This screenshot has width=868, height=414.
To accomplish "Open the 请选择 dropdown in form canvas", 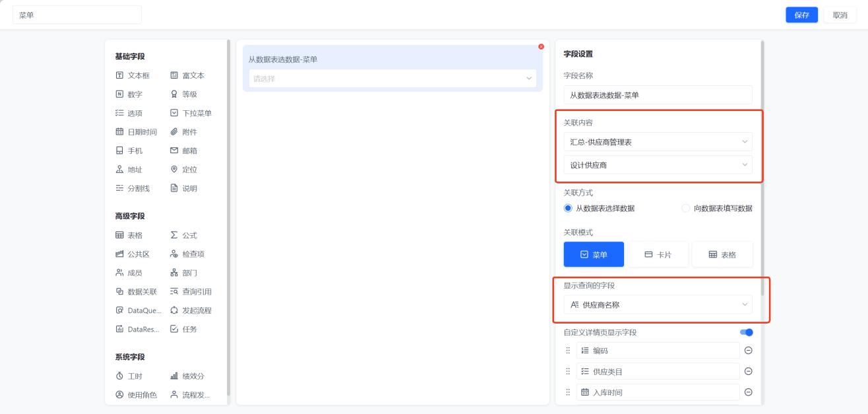I will [392, 79].
